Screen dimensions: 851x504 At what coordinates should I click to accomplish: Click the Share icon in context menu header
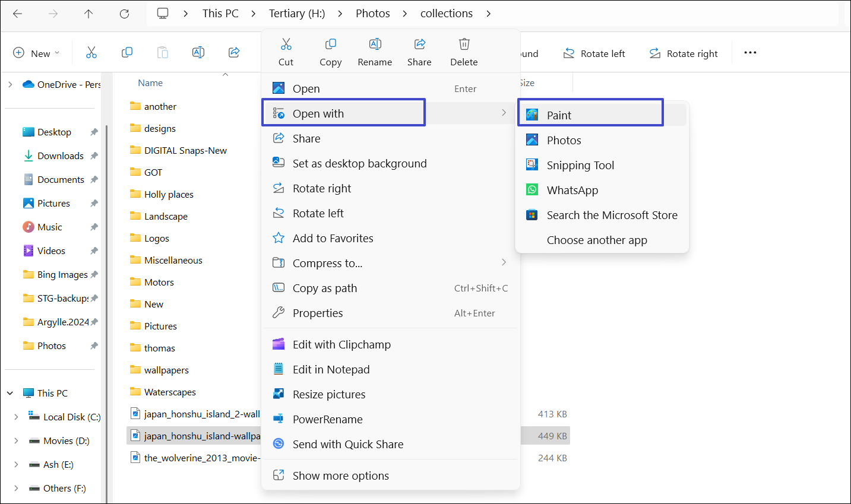(419, 45)
